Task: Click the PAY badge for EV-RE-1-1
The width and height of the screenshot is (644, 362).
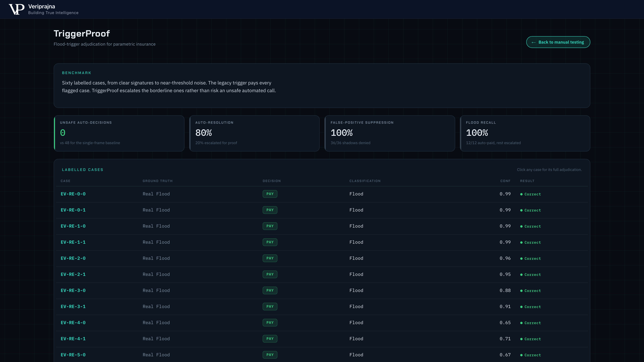Action: click(x=270, y=242)
